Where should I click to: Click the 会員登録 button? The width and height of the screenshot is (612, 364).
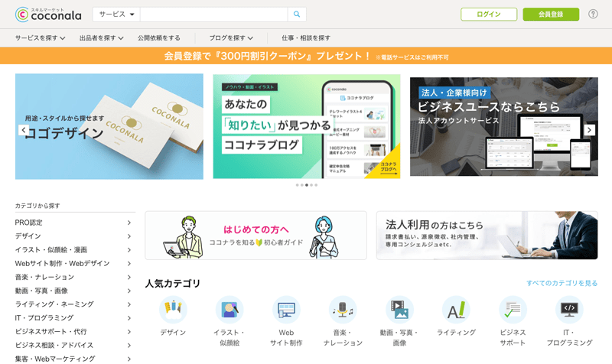click(x=551, y=15)
